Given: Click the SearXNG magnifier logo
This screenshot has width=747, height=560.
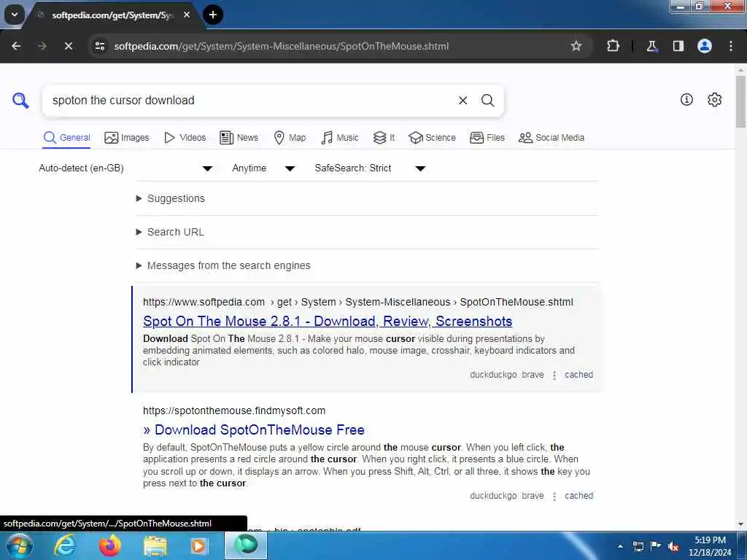Looking at the screenshot, I should (x=20, y=101).
